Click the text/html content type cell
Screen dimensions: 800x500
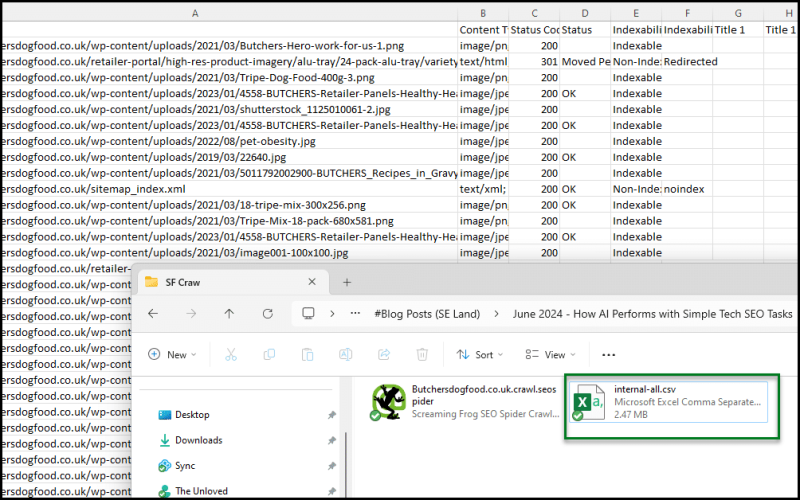pyautogui.click(x=483, y=61)
